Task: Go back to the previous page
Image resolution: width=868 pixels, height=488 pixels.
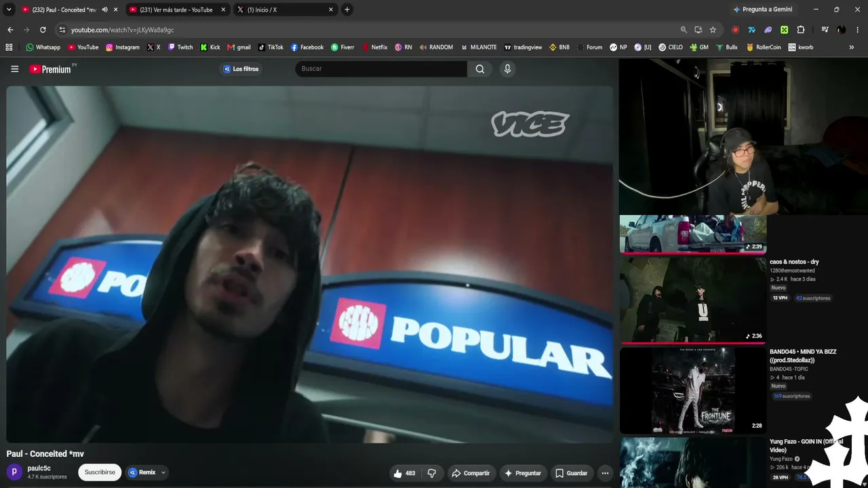Action: click(x=10, y=30)
